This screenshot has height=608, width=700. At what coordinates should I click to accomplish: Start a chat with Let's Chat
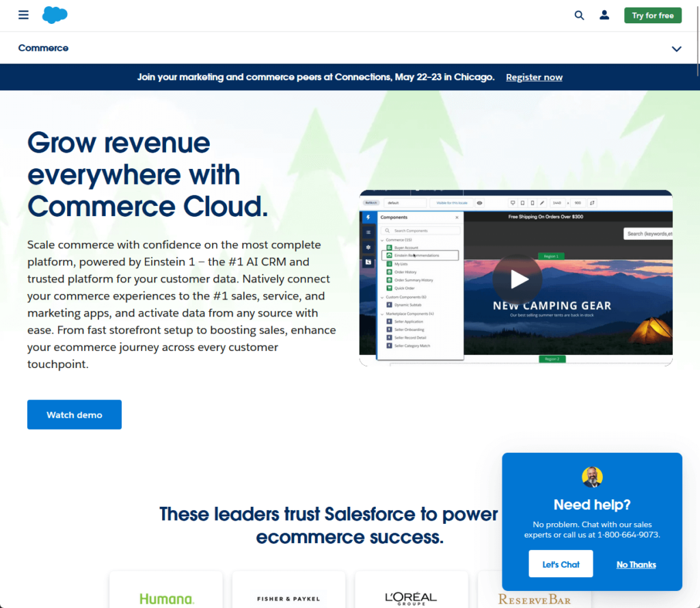coord(561,564)
